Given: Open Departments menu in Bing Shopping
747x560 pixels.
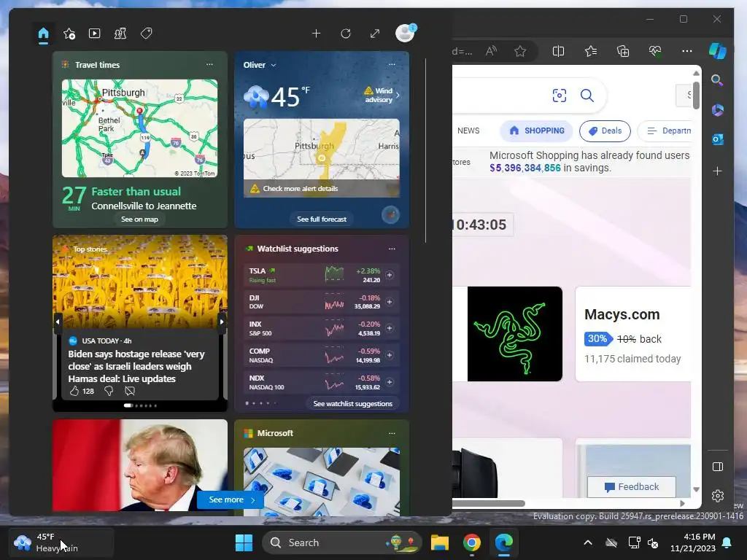Looking at the screenshot, I should [666, 131].
